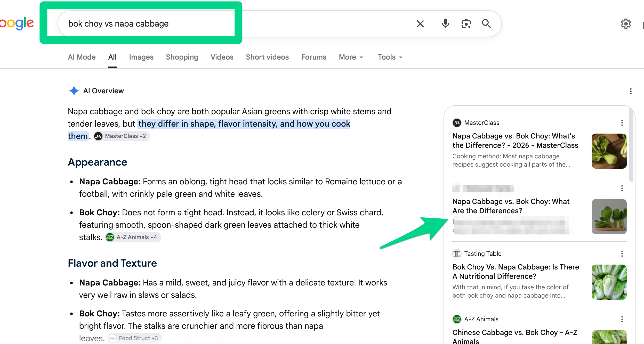
Task: Open 'Chinese Cabbage vs. Bok Choy - A-Z Animals' link
Action: pos(515,337)
